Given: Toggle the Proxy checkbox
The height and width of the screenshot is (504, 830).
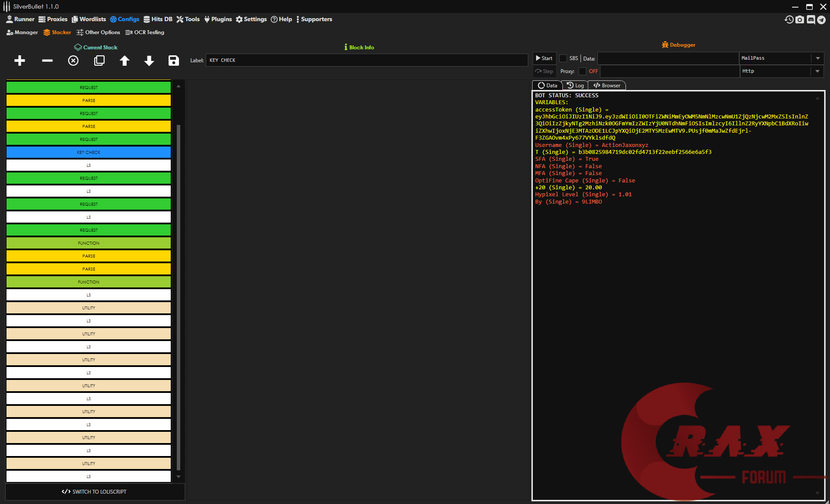Looking at the screenshot, I should [582, 71].
